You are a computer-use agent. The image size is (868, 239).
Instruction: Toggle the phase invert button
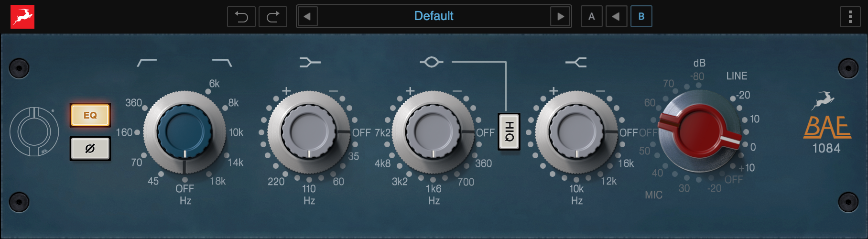point(90,149)
